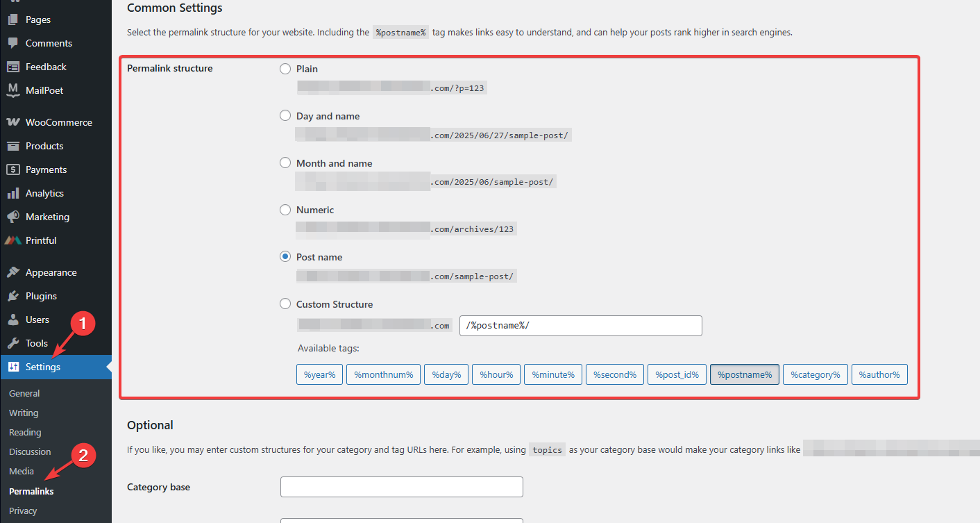Add the %year% tag to structure
Viewport: 980px width, 523px height.
[x=319, y=374]
